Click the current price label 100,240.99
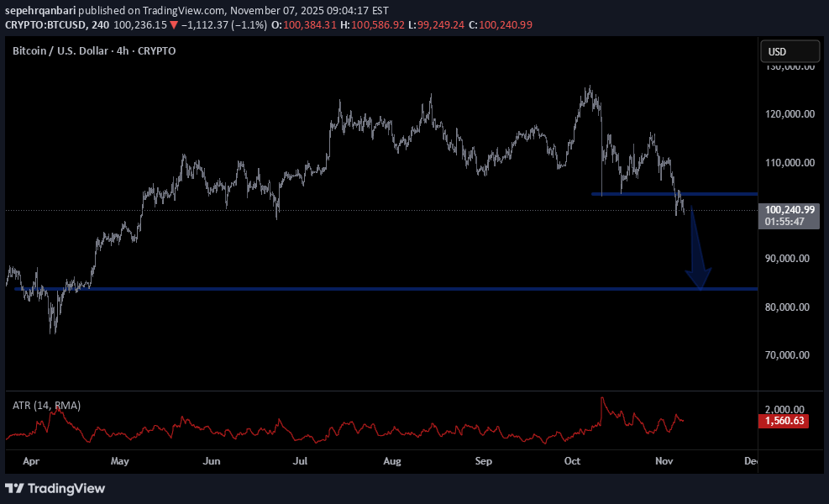 click(x=785, y=210)
